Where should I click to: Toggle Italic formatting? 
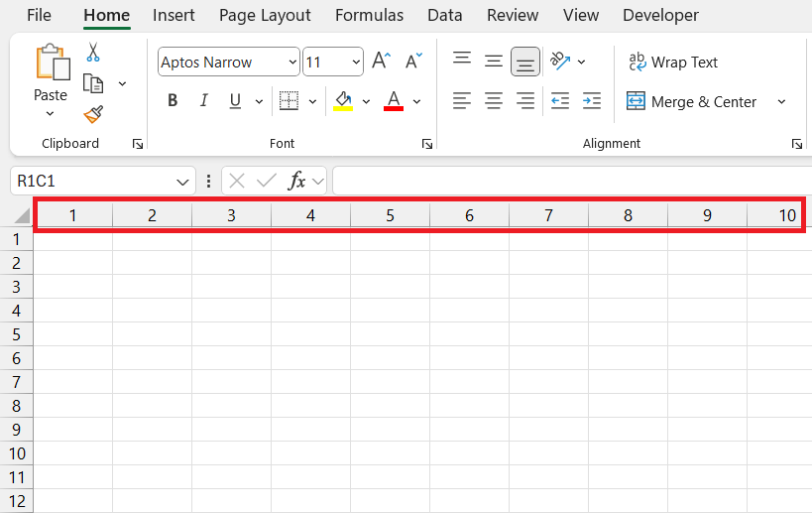click(x=203, y=100)
